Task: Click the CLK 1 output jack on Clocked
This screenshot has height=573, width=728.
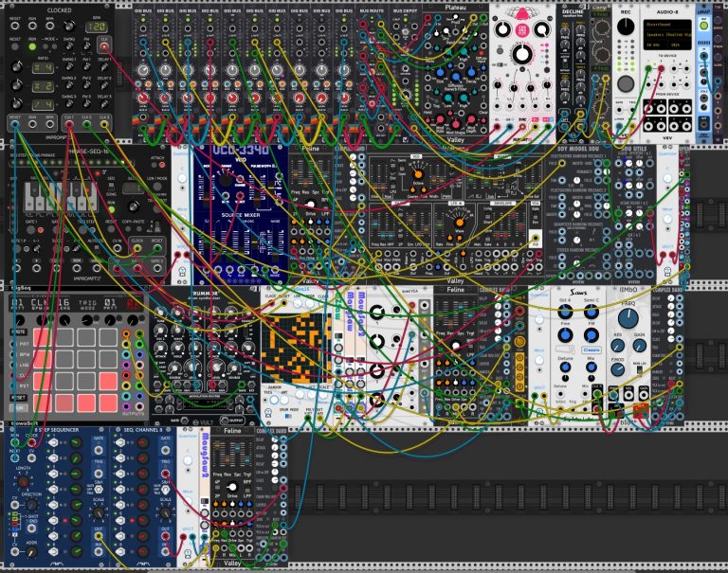Action: click(x=69, y=124)
